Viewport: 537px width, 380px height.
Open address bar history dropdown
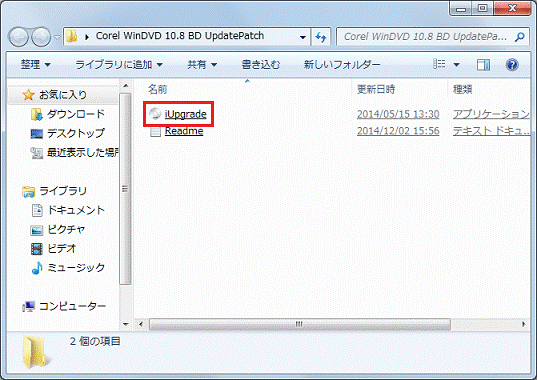click(x=303, y=37)
